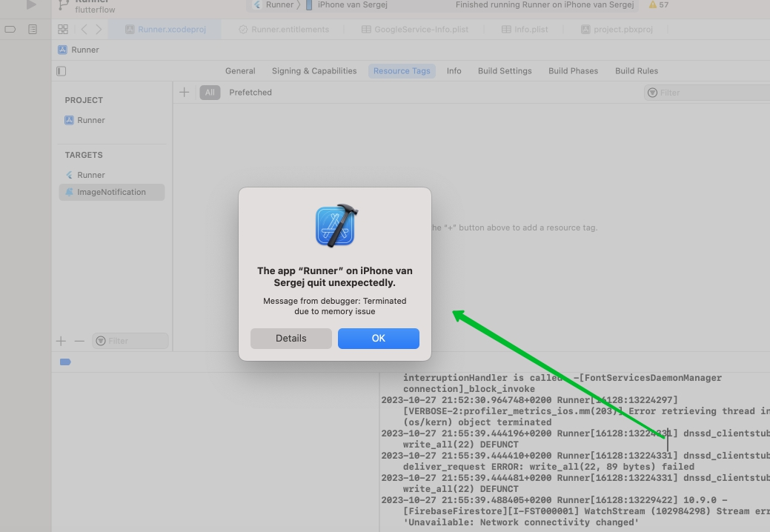Click the list icon in left strip

point(33,30)
